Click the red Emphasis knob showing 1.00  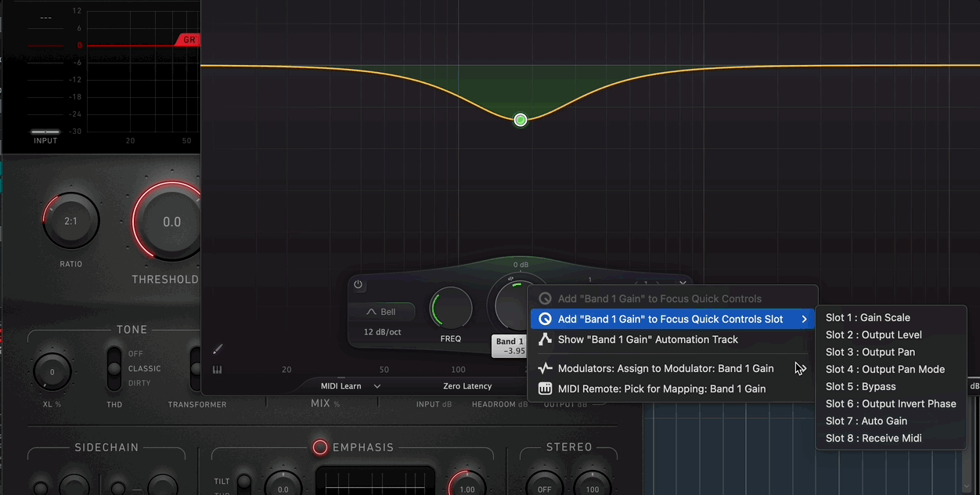coord(467,484)
